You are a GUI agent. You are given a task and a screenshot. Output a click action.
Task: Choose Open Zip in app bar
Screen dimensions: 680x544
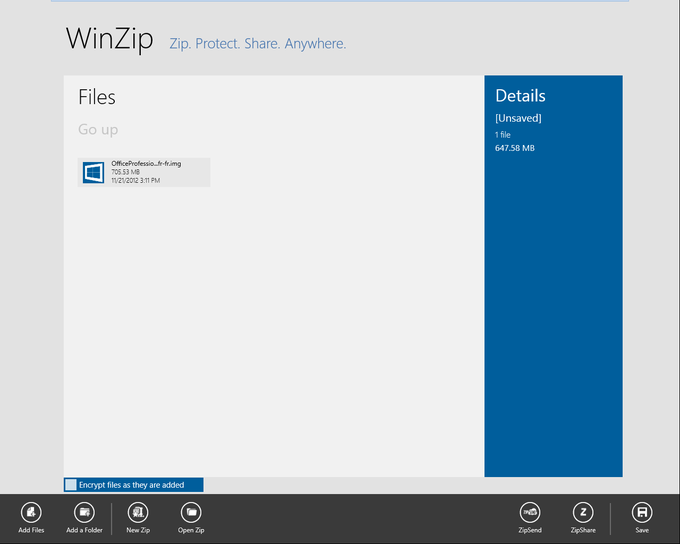click(x=191, y=512)
